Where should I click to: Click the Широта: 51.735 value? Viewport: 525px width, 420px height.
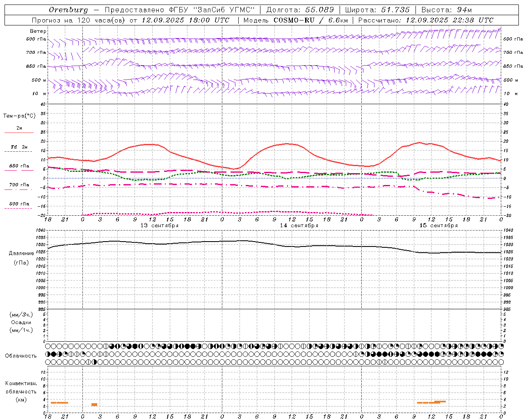(x=377, y=10)
